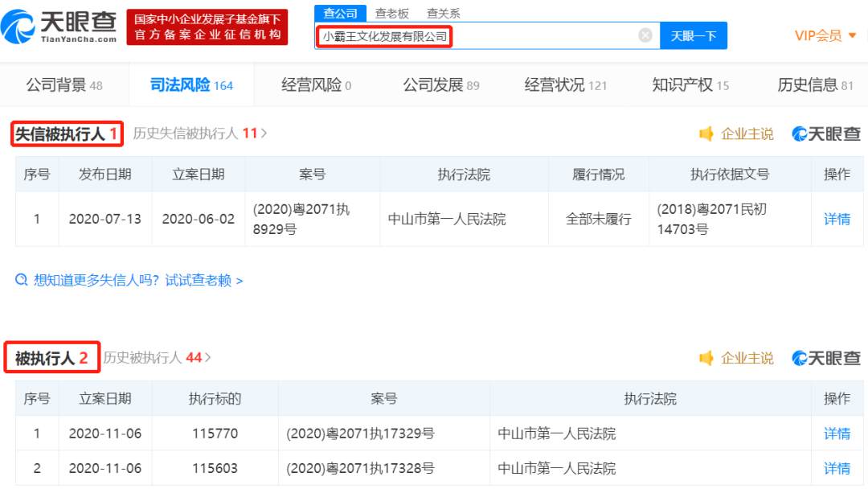Screen dimensions: 868x489
Task: Open 详情 for case 粤2071执8929号
Action: (x=837, y=219)
